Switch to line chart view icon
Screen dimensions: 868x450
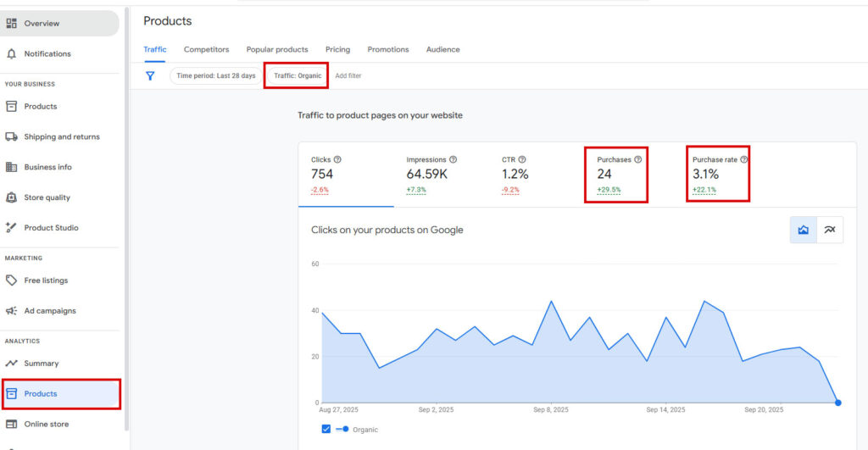click(830, 230)
